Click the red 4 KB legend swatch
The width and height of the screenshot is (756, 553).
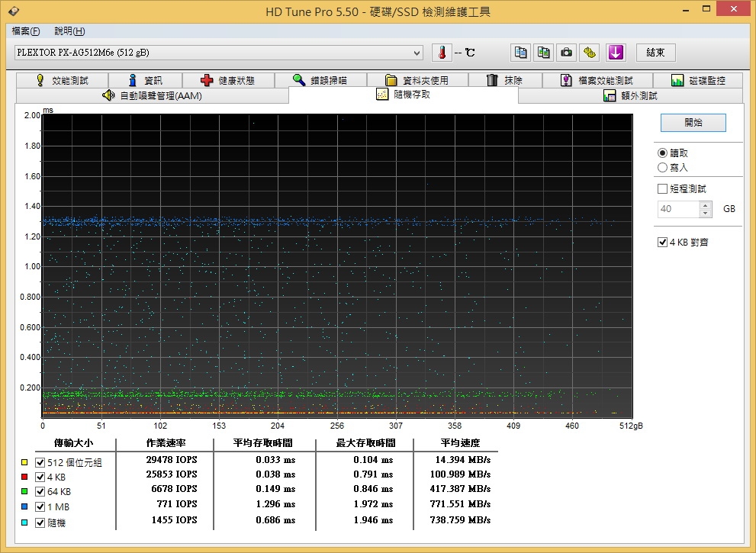click(x=24, y=477)
